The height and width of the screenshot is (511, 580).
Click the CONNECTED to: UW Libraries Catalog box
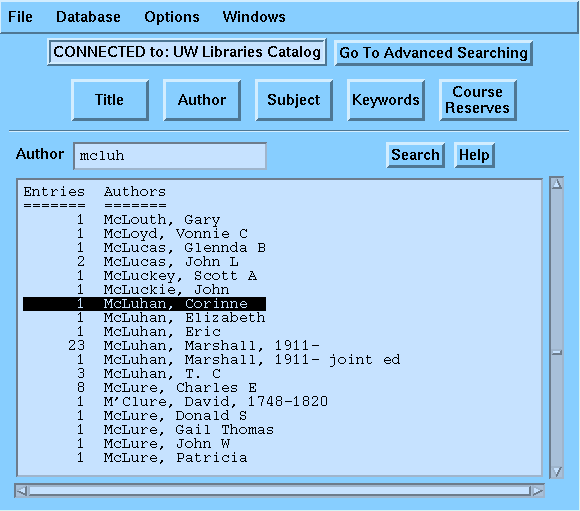(x=187, y=52)
